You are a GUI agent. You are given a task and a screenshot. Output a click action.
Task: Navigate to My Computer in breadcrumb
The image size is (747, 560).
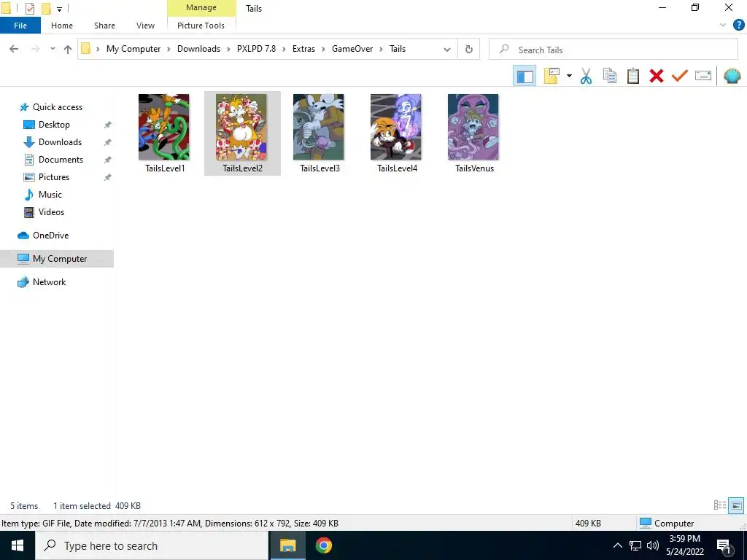coord(133,49)
